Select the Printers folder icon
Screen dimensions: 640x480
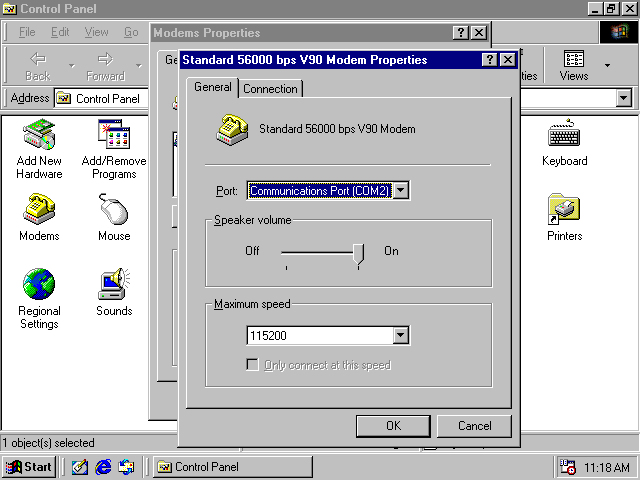click(564, 217)
